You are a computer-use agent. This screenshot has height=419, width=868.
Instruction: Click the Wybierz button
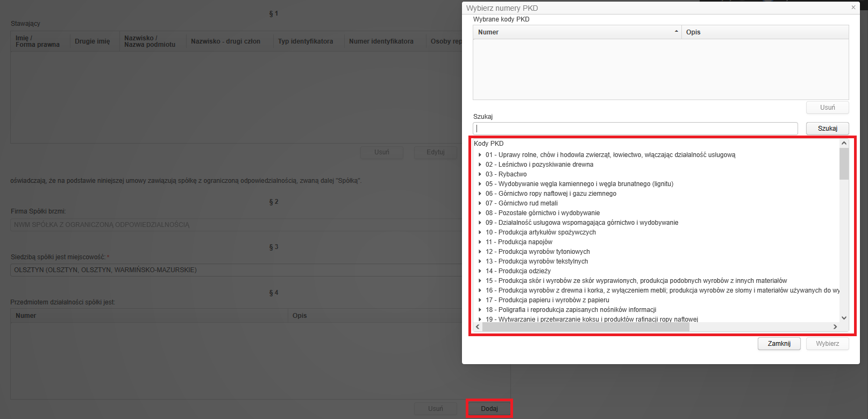[827, 344]
